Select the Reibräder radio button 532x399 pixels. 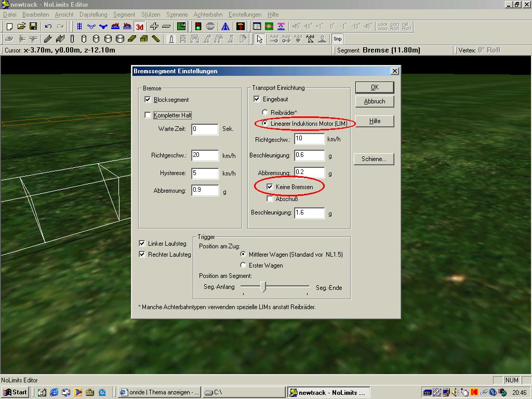point(265,112)
